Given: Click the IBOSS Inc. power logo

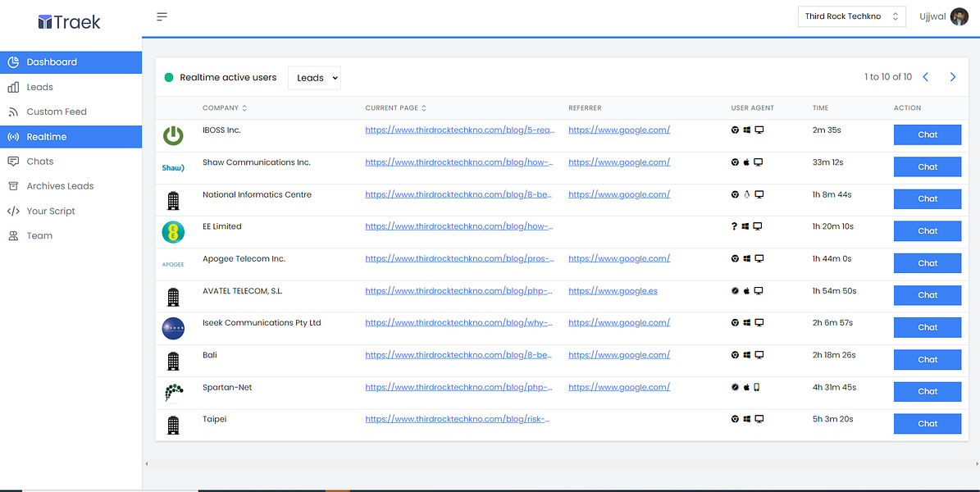Looking at the screenshot, I should click(x=173, y=135).
